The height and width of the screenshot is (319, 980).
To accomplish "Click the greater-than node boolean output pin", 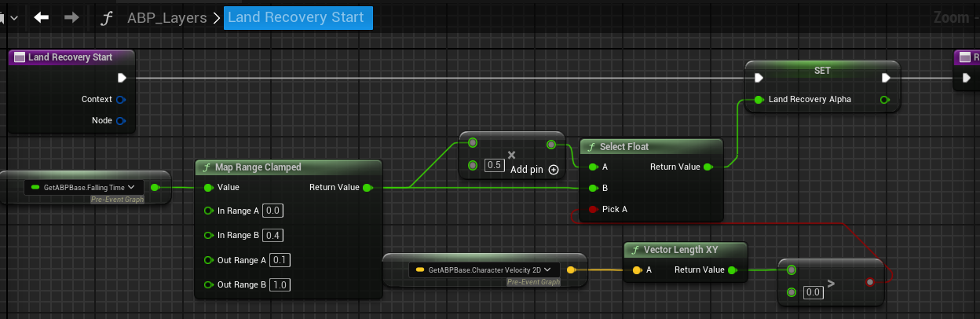I will coord(869,281).
